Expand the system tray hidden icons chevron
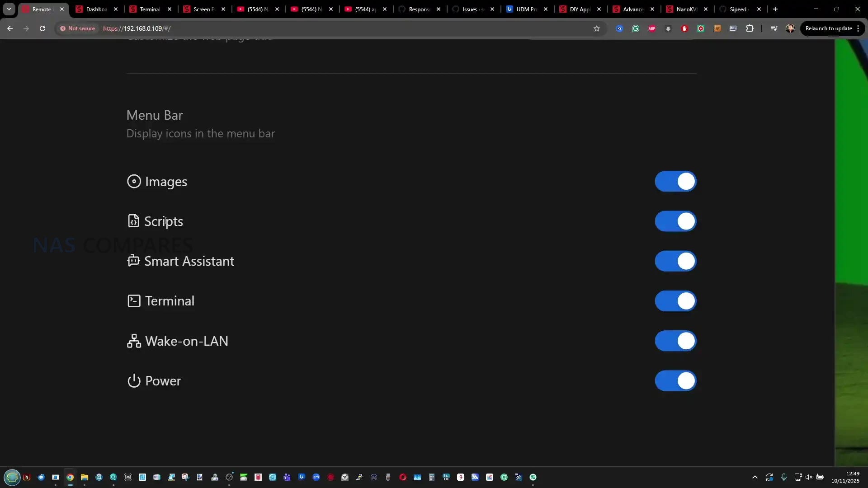Viewport: 868px width, 488px height. pos(755,477)
